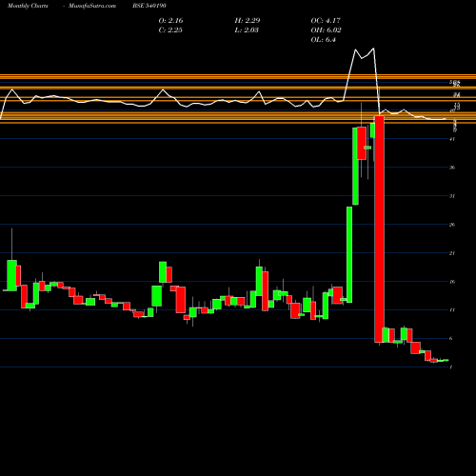Click the price axis label 21

coord(452,253)
